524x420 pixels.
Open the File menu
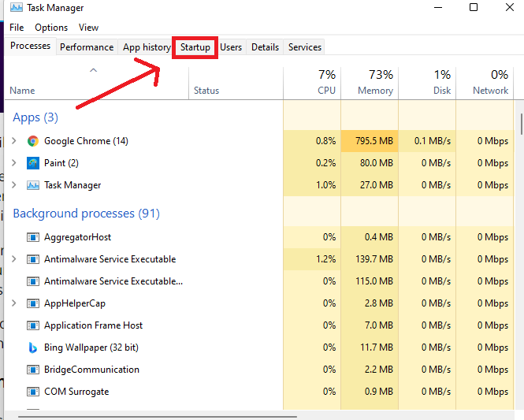[17, 28]
